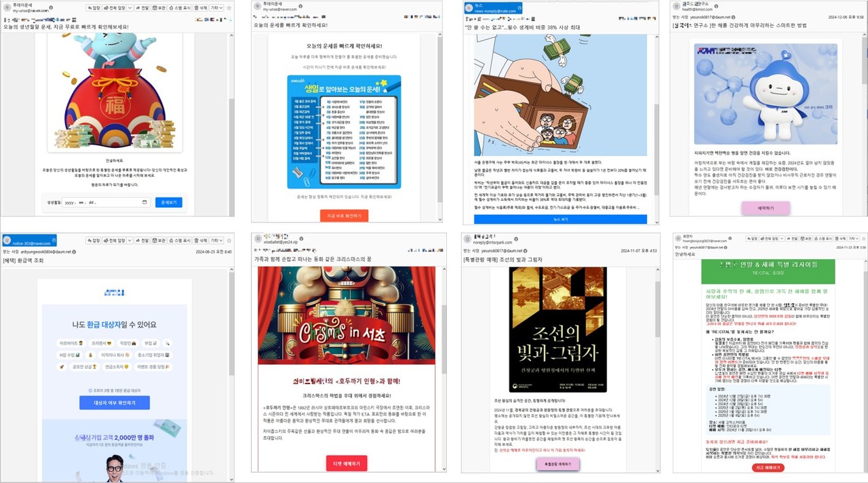Click the red 티켓 예매하기 button
This screenshot has width=868, height=483.
pos(348,463)
